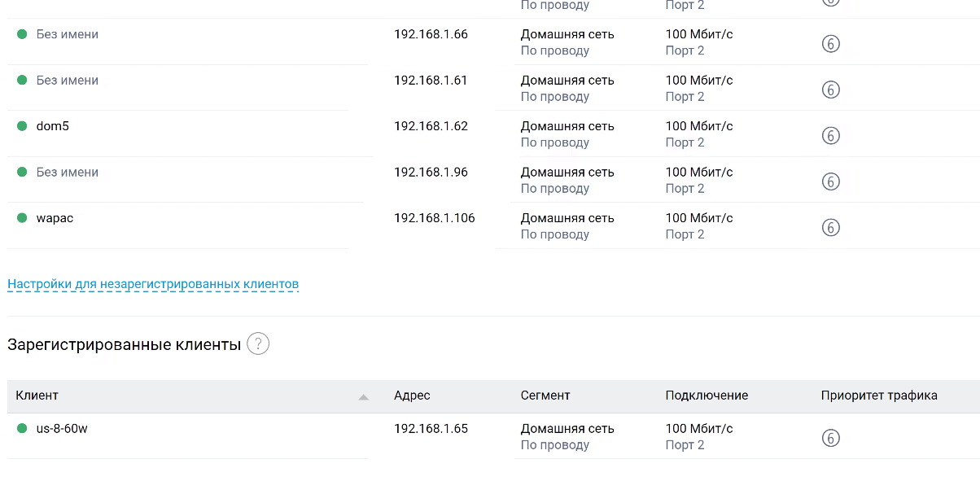
Task: Click traffic priority icon for 192.168.1.96
Action: [830, 181]
